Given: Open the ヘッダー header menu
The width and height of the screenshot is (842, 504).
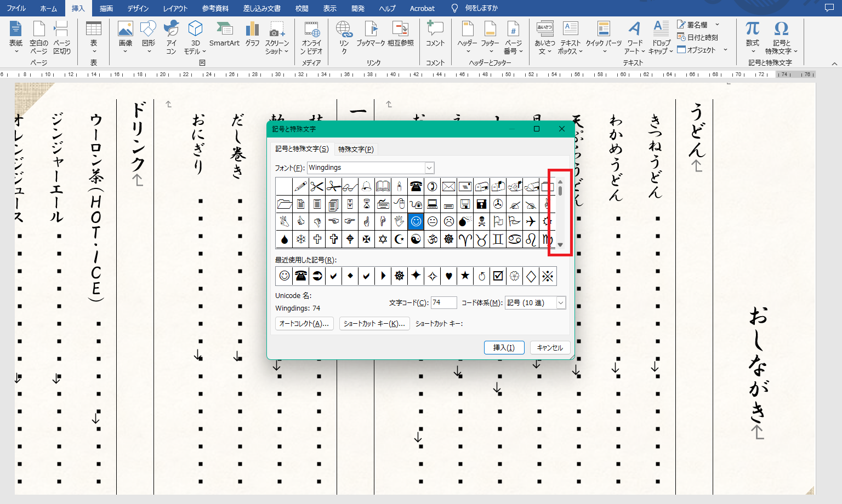Looking at the screenshot, I should point(468,37).
